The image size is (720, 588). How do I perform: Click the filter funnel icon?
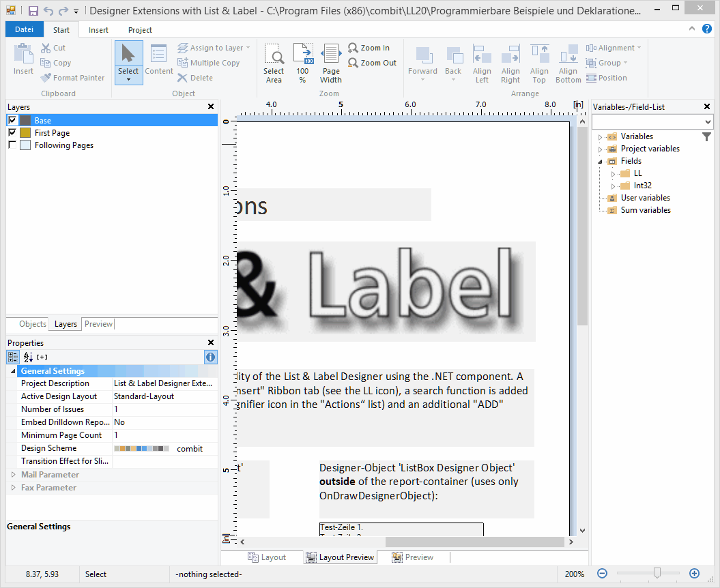(706, 137)
